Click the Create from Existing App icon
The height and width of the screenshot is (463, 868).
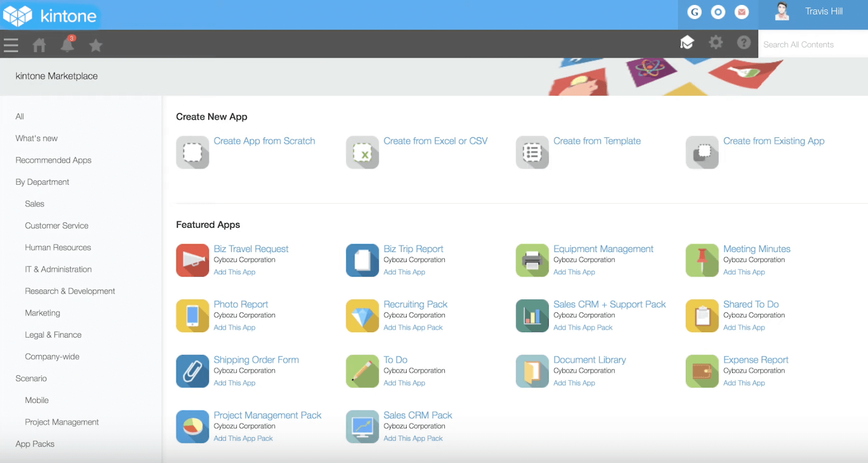click(x=702, y=152)
